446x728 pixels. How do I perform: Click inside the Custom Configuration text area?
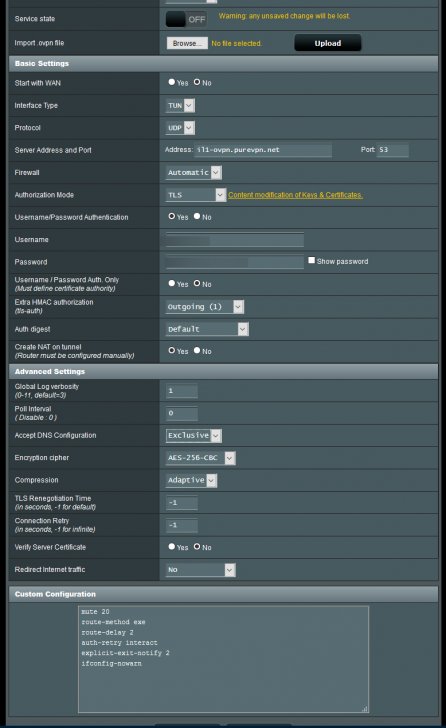point(223,659)
